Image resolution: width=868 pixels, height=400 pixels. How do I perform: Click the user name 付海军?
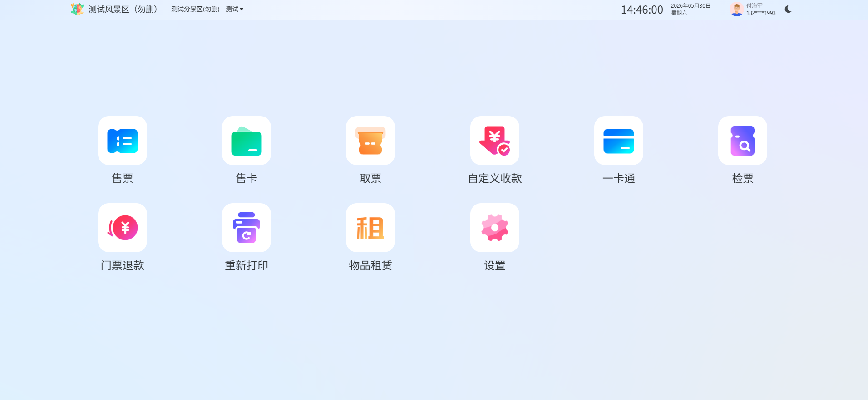(755, 6)
